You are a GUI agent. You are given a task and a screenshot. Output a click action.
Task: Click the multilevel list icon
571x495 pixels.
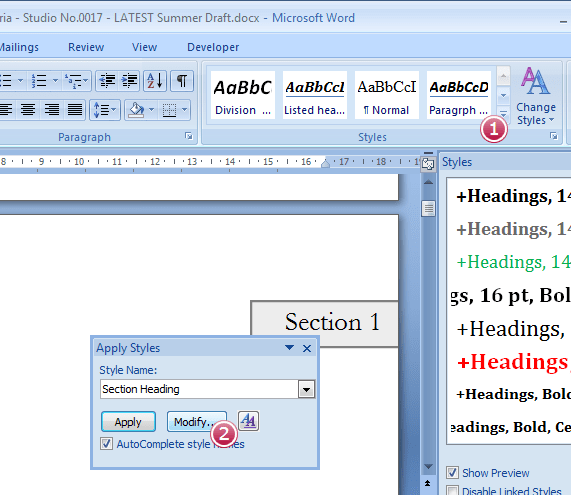[73, 80]
